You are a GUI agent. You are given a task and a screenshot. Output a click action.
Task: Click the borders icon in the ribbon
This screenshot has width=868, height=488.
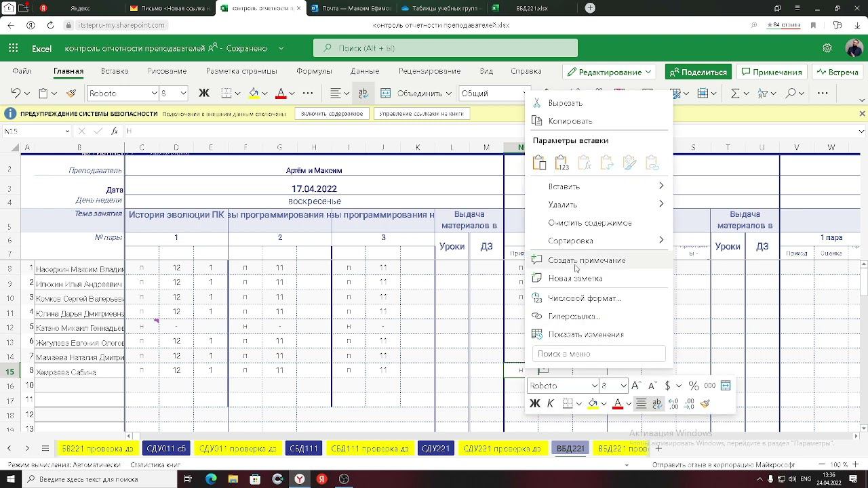point(226,94)
